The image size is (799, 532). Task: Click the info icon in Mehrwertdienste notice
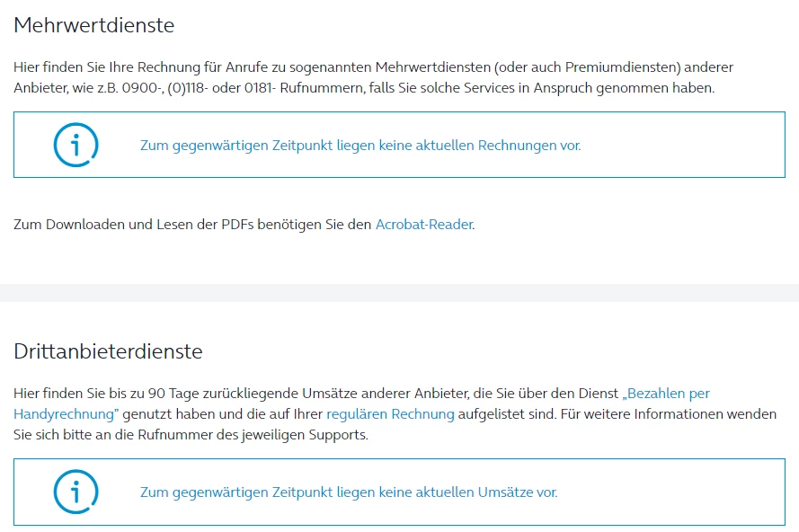tap(75, 145)
